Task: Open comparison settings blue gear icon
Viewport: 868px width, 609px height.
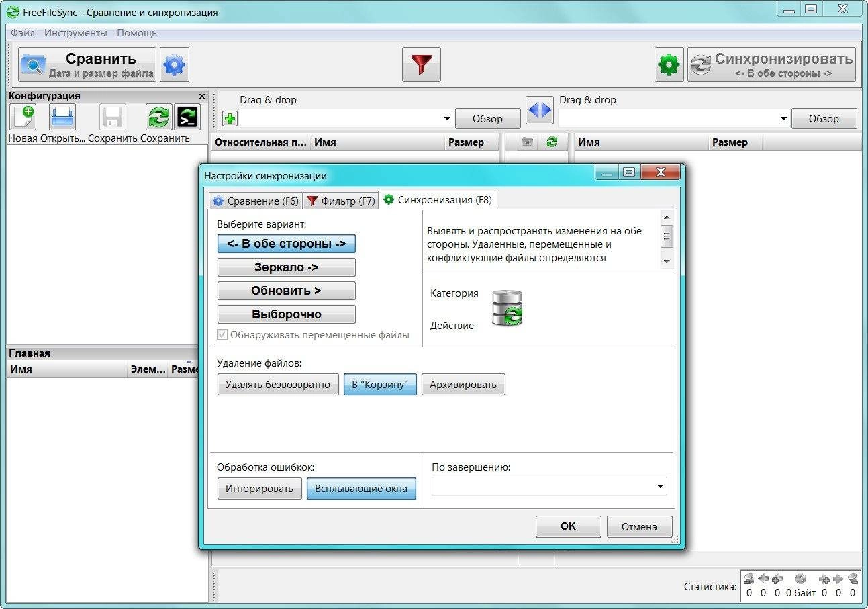Action: pyautogui.click(x=174, y=64)
